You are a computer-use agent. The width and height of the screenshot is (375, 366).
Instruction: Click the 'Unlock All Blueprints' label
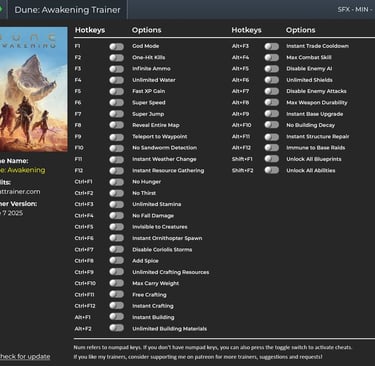click(314, 159)
